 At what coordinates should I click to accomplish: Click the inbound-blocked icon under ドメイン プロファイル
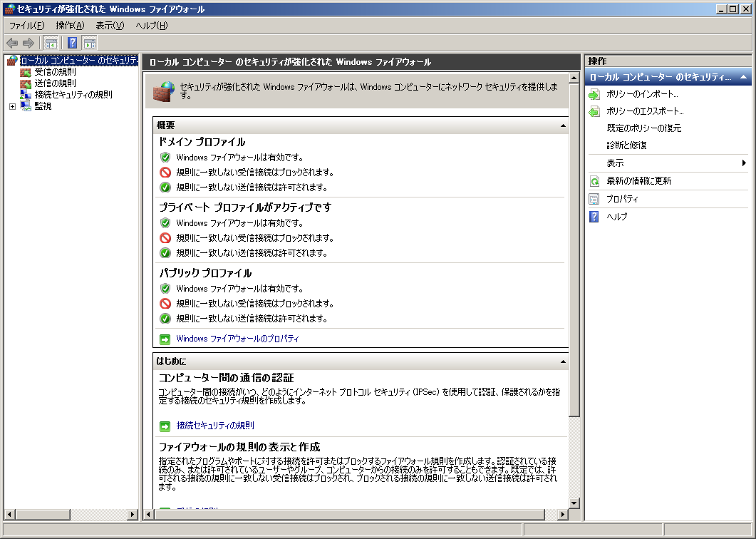(165, 173)
